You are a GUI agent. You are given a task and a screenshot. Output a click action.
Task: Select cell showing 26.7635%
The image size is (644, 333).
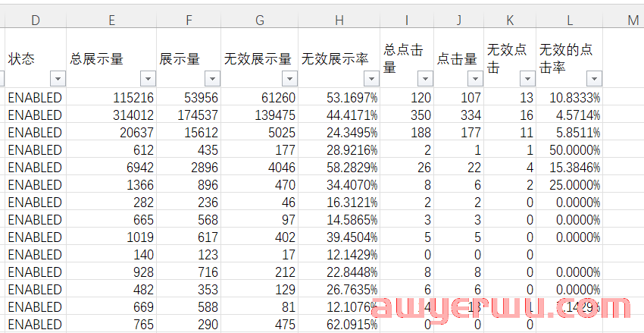click(339, 290)
